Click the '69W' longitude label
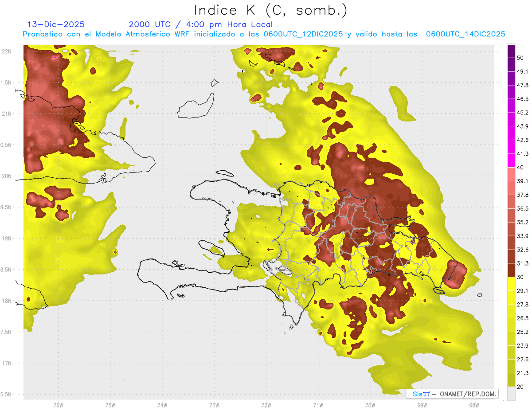The image size is (532, 411). pyautogui.click(x=422, y=405)
